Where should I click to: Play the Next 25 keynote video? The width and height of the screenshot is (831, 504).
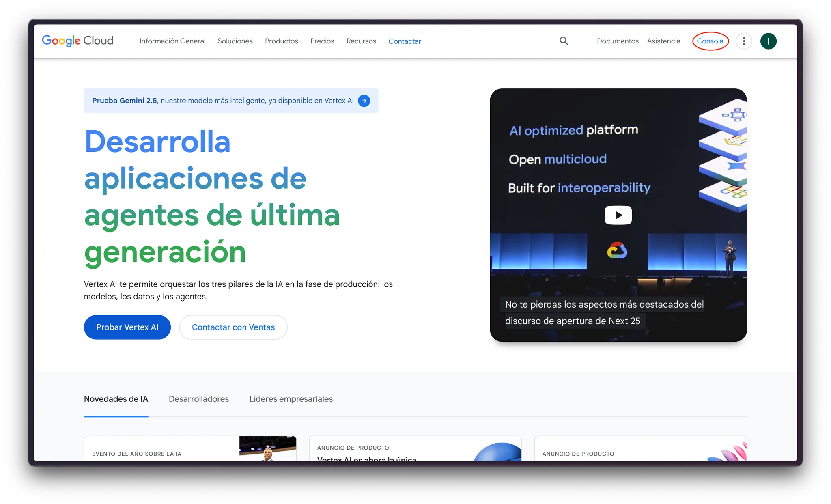coord(618,215)
